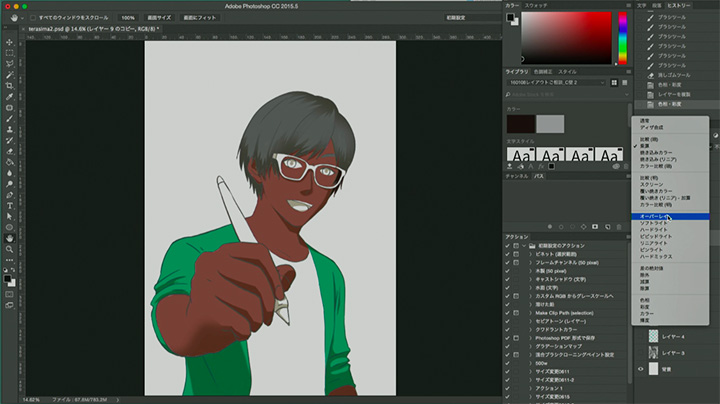The width and height of the screenshot is (720, 404).
Task: Select the Crop tool
Action: click(9, 86)
